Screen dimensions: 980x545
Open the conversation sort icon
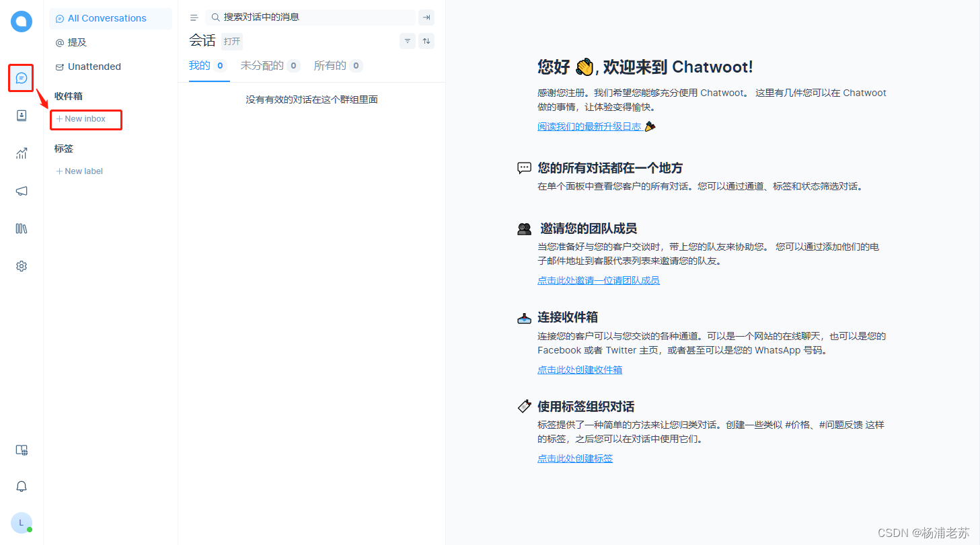coord(426,41)
